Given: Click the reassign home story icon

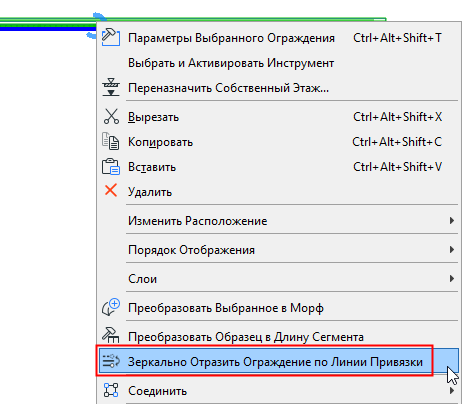Looking at the screenshot, I should pos(111,87).
